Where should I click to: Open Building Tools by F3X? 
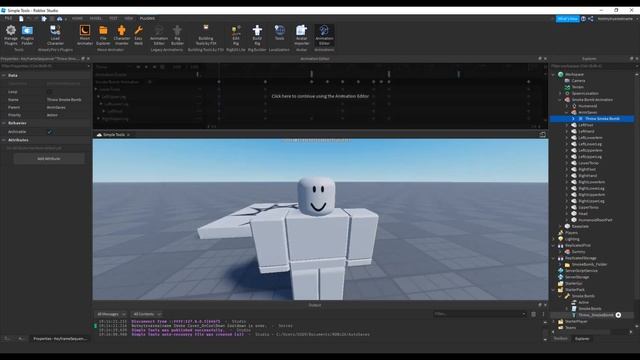[x=206, y=35]
